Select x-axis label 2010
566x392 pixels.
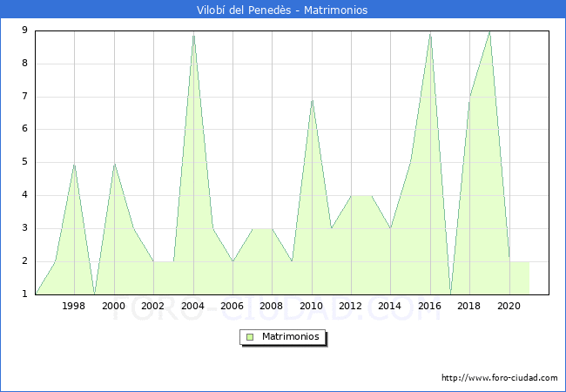pos(311,306)
